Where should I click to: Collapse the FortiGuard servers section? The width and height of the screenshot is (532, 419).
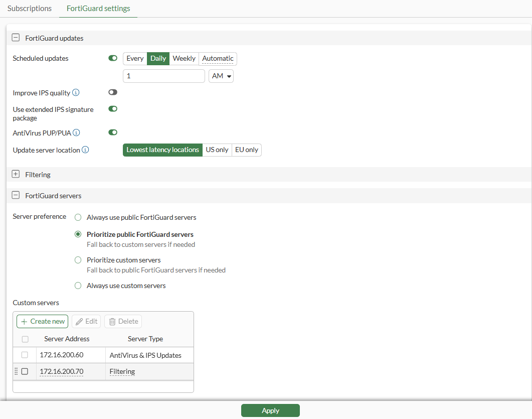click(x=16, y=195)
